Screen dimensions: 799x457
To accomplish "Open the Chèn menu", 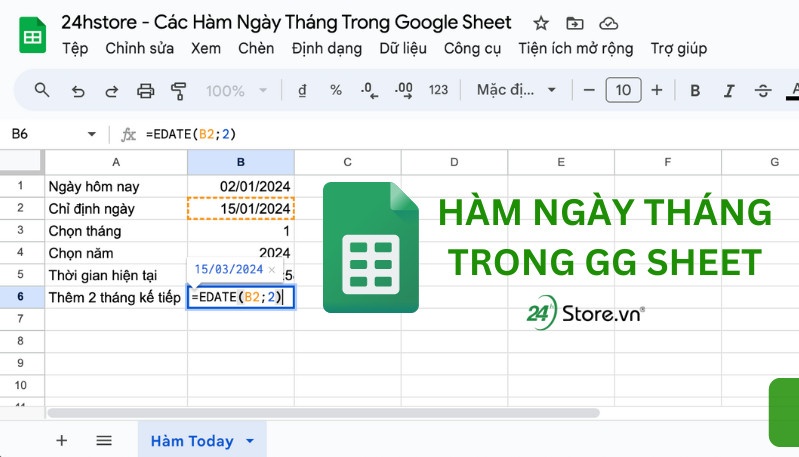I will [x=256, y=48].
